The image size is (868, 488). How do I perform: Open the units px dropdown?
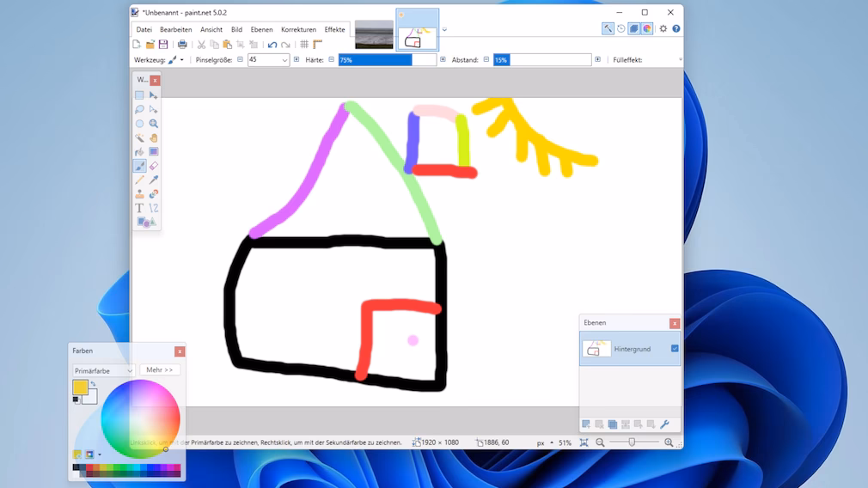point(545,442)
